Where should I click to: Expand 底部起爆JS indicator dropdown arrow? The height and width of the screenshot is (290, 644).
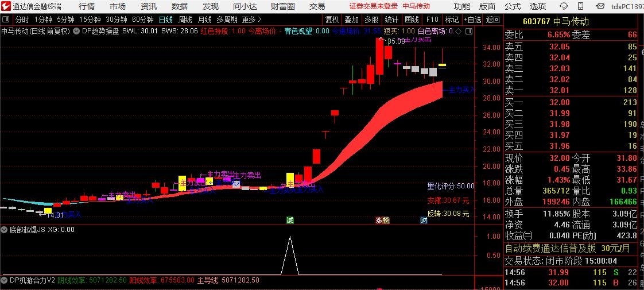point(5,230)
